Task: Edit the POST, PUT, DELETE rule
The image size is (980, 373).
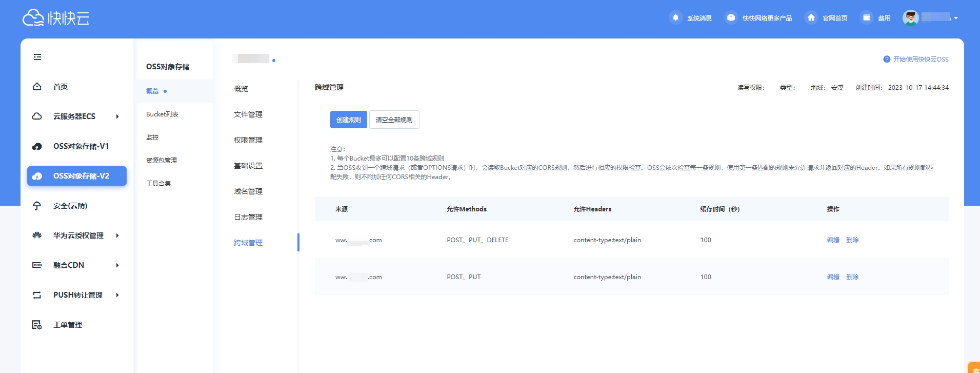Action: 833,240
